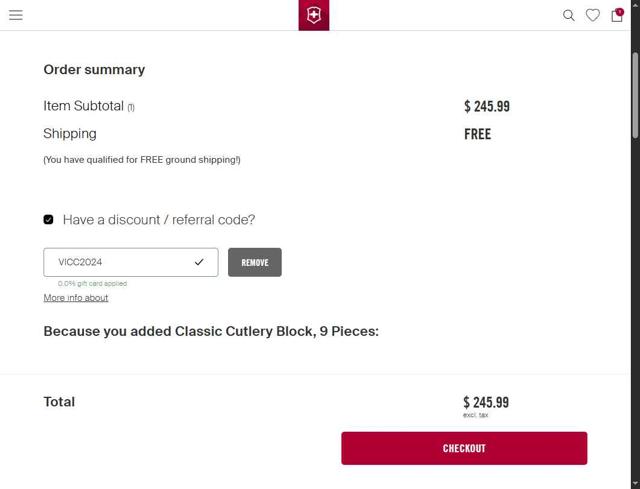Follow the "More info about" link
The width and height of the screenshot is (640, 489).
76,298
